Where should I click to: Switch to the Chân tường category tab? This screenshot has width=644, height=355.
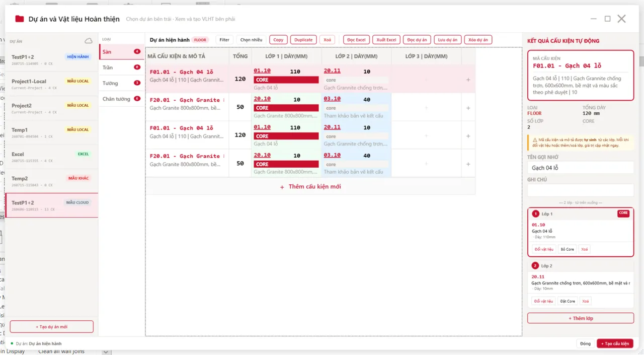122,99
